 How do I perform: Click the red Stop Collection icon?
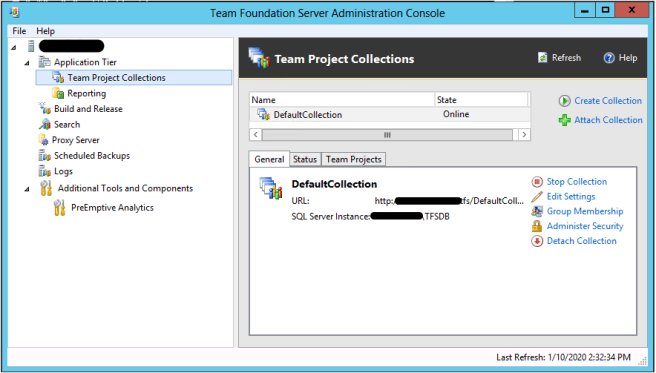(537, 182)
